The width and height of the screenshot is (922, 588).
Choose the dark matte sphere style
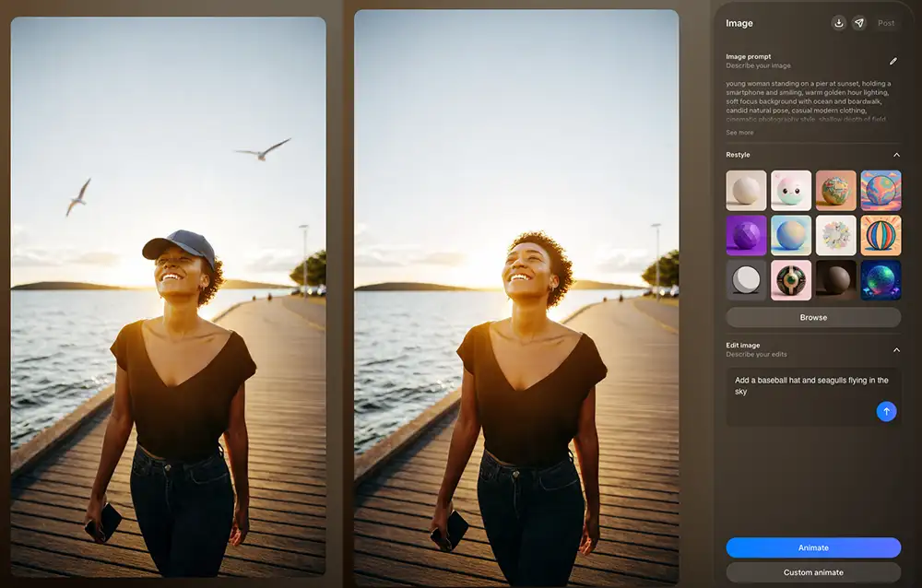(x=835, y=280)
